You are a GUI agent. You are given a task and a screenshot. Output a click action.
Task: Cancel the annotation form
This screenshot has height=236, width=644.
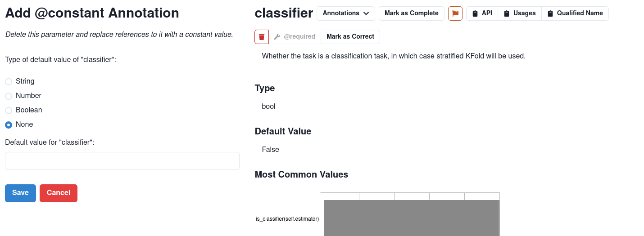[59, 193]
